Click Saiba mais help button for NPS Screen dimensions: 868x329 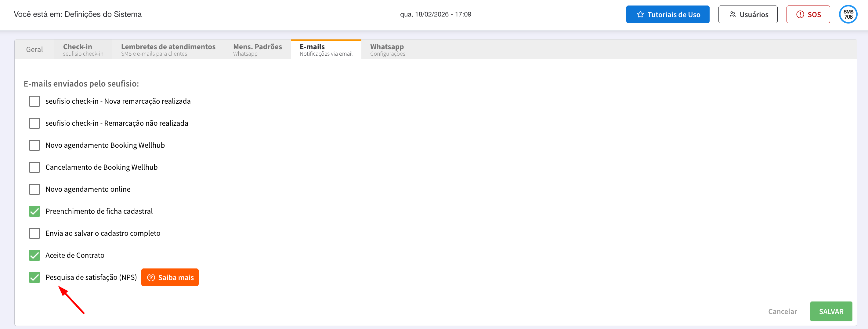(170, 277)
